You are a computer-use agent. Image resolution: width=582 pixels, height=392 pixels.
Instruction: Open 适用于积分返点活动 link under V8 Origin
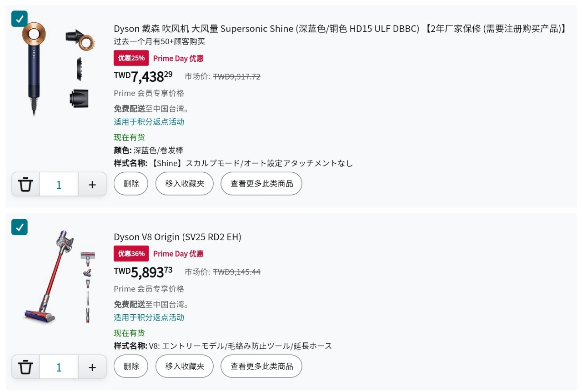(x=149, y=317)
